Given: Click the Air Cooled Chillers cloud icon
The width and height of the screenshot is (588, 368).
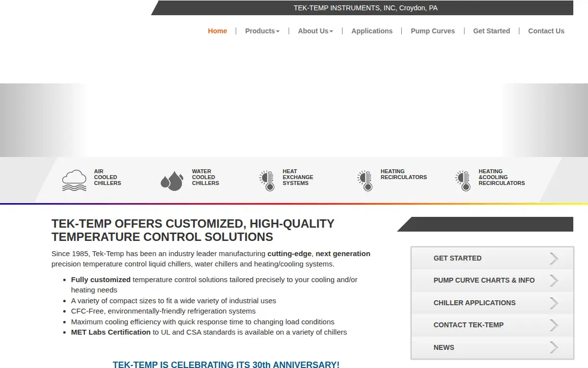Looking at the screenshot, I should tap(74, 180).
